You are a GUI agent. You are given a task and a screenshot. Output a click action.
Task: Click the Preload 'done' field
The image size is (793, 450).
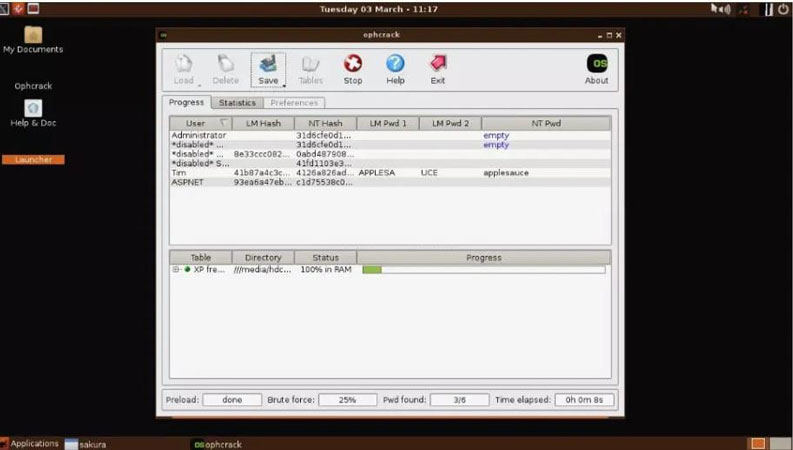[x=232, y=399]
